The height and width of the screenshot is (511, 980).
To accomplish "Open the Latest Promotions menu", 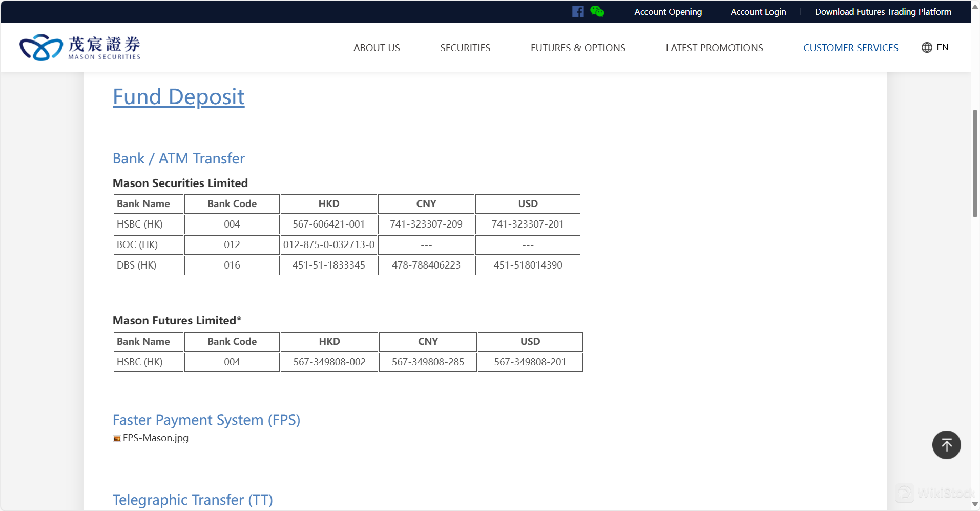I will point(714,48).
